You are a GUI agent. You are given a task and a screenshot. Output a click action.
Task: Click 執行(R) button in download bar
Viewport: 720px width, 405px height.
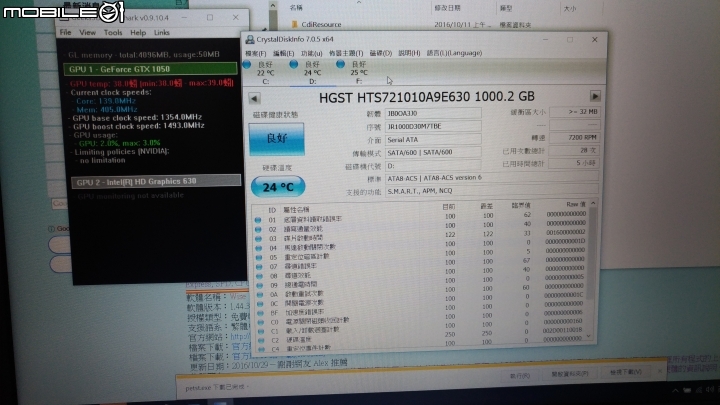tap(520, 376)
